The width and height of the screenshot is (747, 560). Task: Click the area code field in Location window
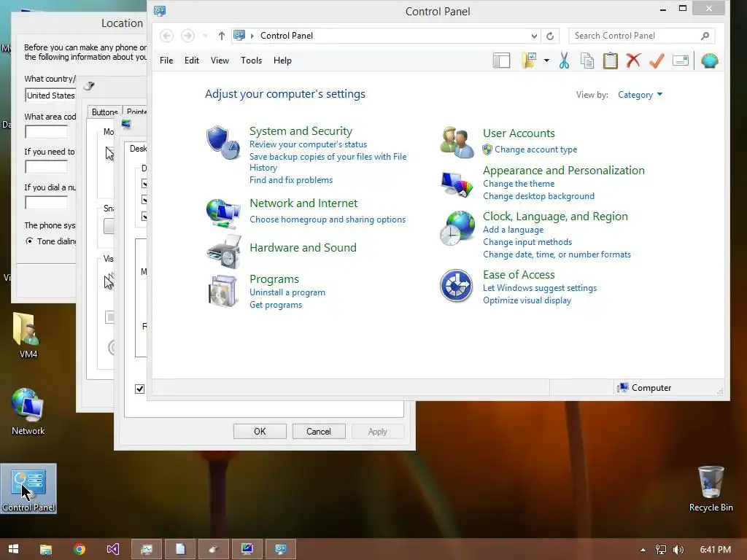(x=46, y=131)
